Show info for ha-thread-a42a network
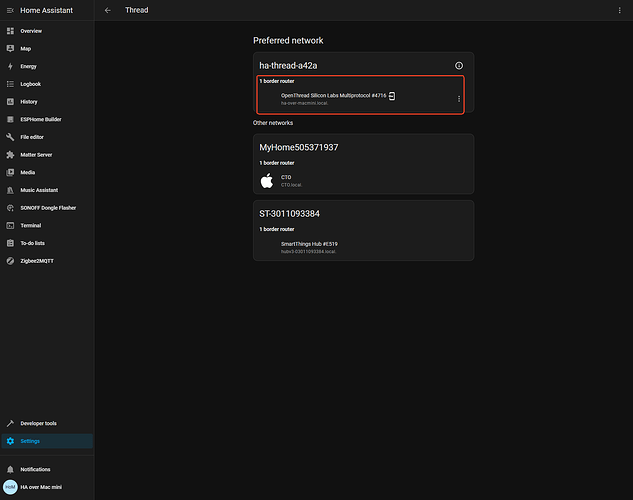This screenshot has width=633, height=500. click(459, 65)
